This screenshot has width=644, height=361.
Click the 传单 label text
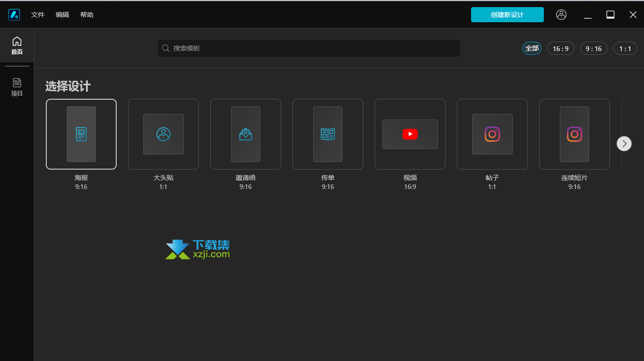tap(328, 178)
